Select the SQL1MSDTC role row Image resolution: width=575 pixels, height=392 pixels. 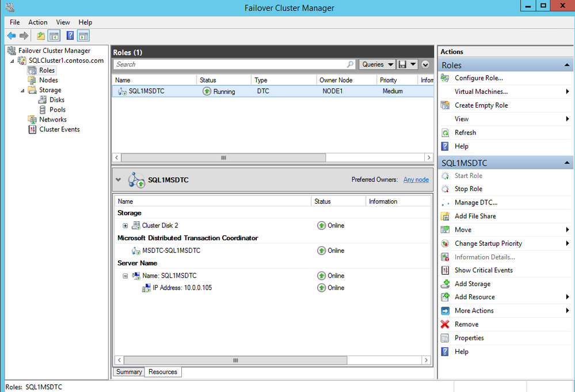272,92
